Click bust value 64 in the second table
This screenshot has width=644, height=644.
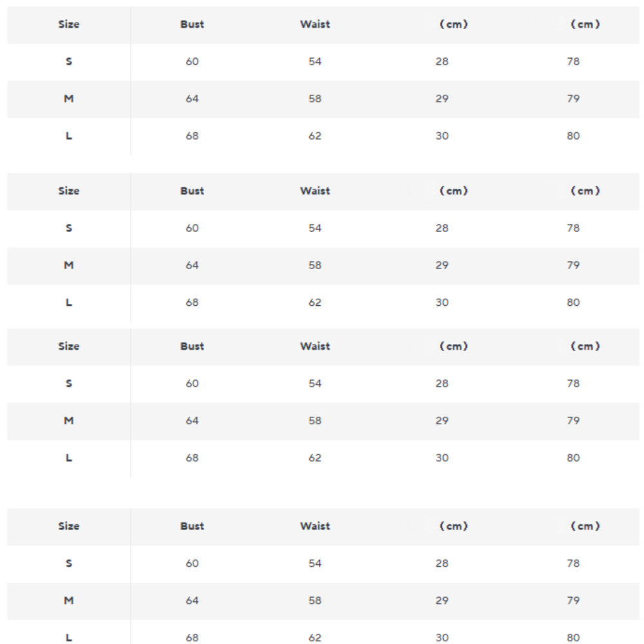pos(192,265)
